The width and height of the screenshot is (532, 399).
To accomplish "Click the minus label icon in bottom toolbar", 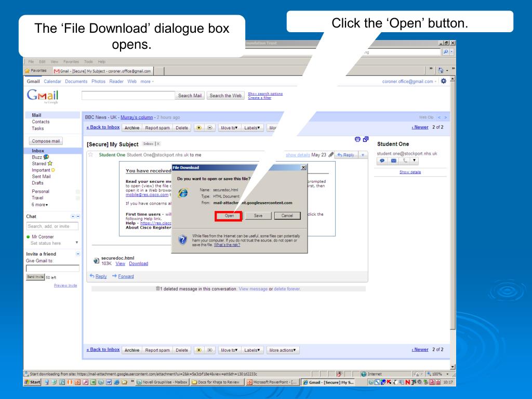I will click(210, 350).
